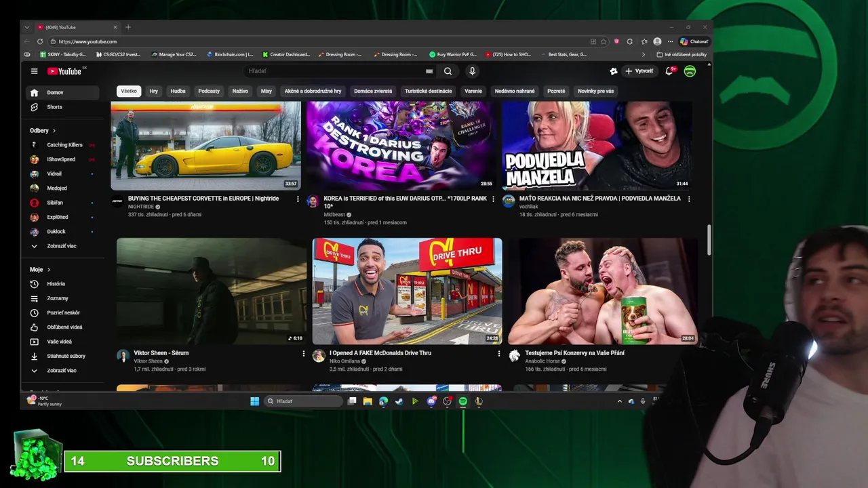The image size is (868, 488).
Task: Open Medojed subscription channel
Action: [x=63, y=188]
